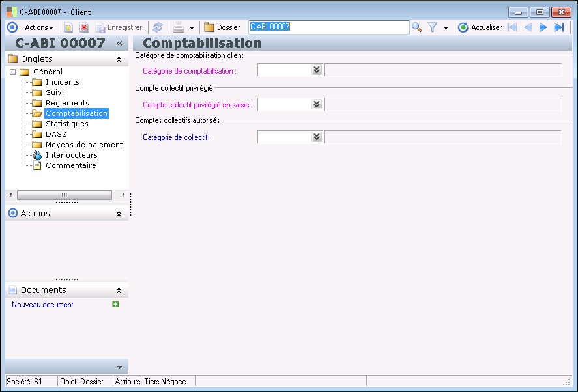
Task: Click the magnifier search icon
Action: (417, 27)
